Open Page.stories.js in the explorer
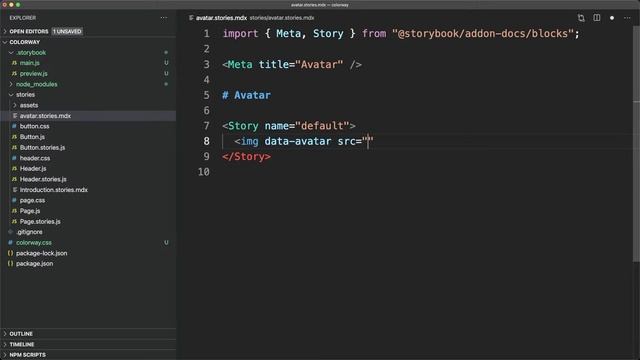The width and height of the screenshot is (640, 360). pos(40,222)
